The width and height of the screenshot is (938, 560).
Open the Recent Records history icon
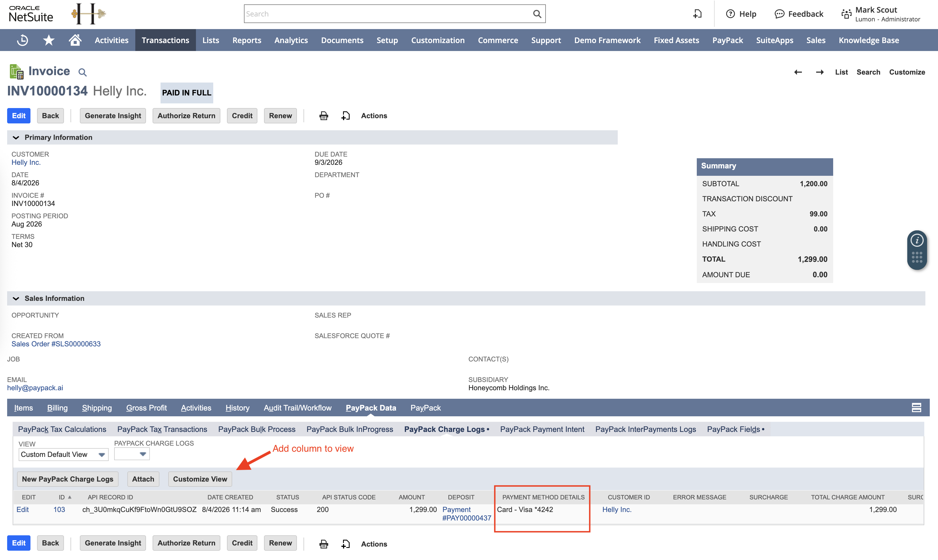point(22,40)
